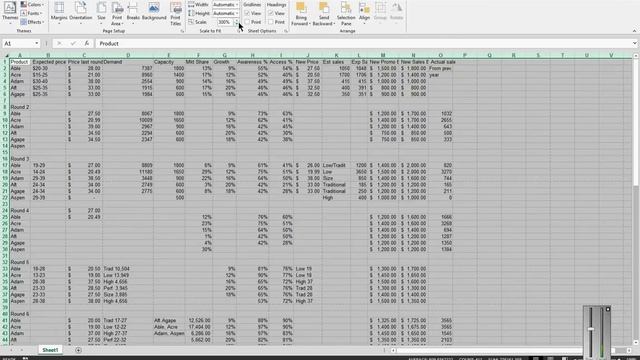Screen dimensions: 640x360
Task: Click the Aspen cell in row 14
Action: (x=20, y=146)
